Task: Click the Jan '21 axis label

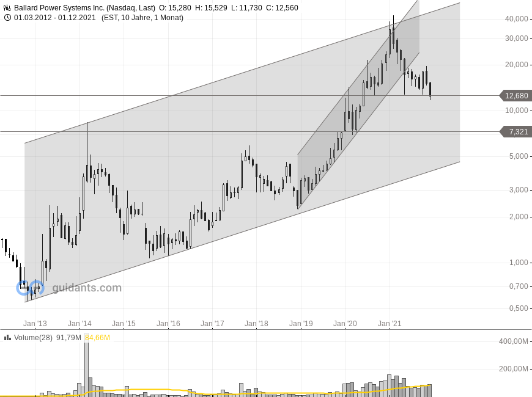Action: 390,324
